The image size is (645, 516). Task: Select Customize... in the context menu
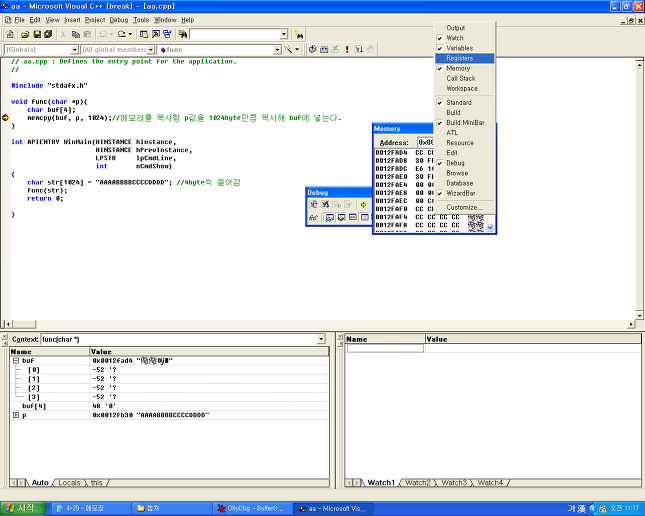click(x=464, y=207)
